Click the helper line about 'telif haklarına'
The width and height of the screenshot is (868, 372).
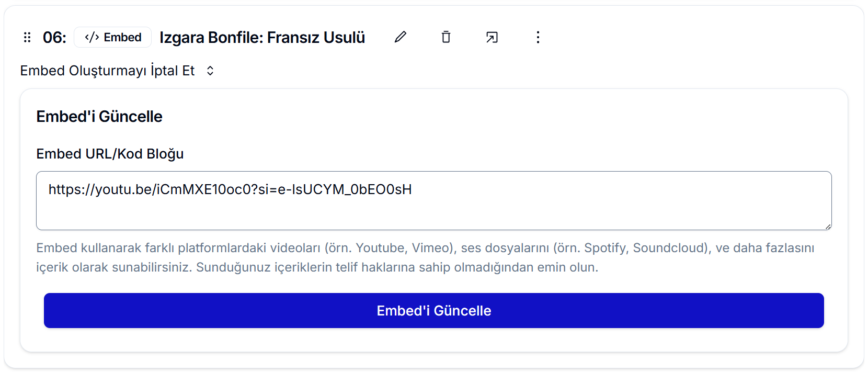coord(317,267)
